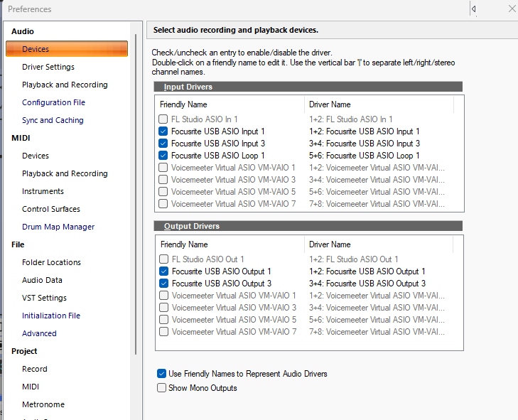Open Folder Locations preferences

tap(51, 262)
